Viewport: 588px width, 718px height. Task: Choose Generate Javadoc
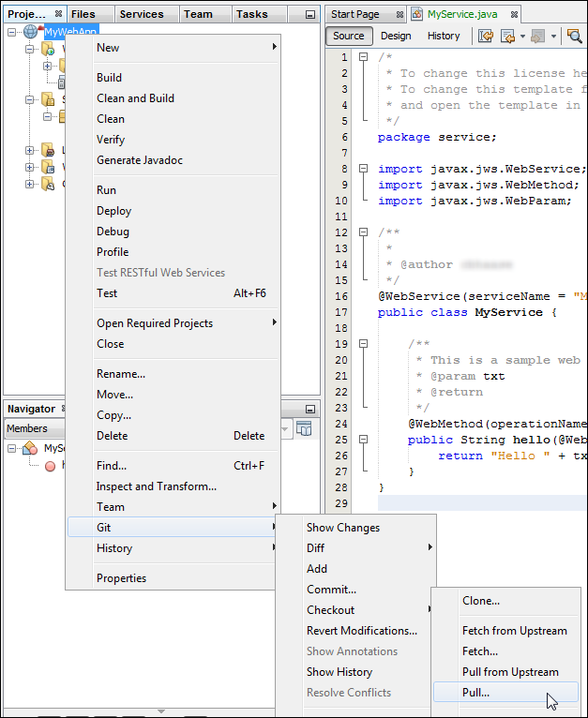tap(173, 159)
